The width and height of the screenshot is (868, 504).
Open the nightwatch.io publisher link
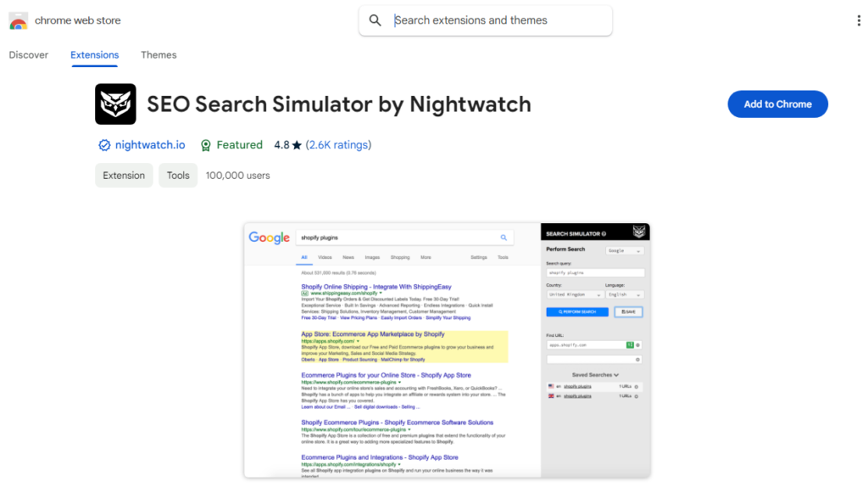[150, 145]
